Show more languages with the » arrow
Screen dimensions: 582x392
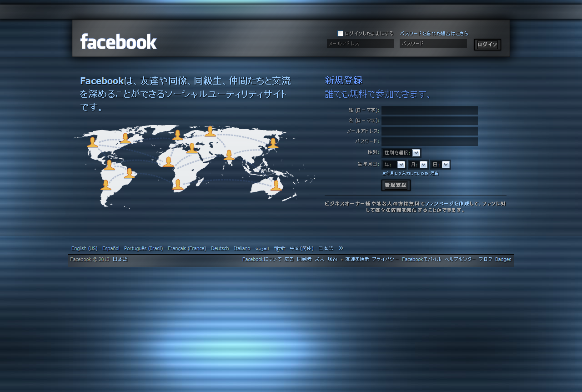click(341, 248)
